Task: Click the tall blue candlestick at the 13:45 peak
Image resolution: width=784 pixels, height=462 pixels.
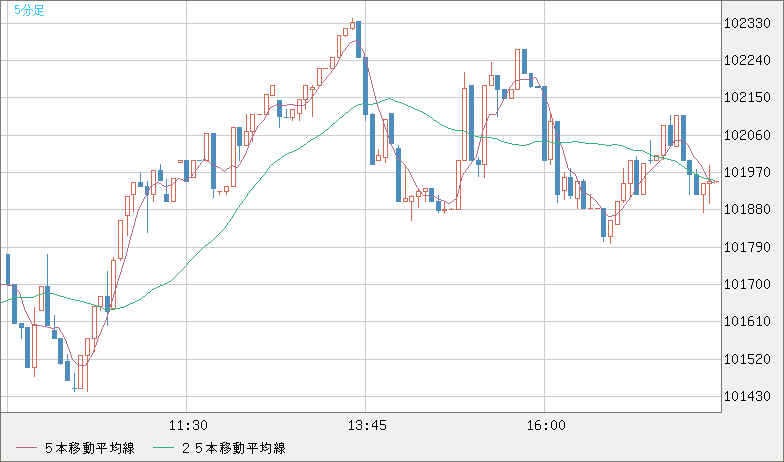Action: pos(358,40)
